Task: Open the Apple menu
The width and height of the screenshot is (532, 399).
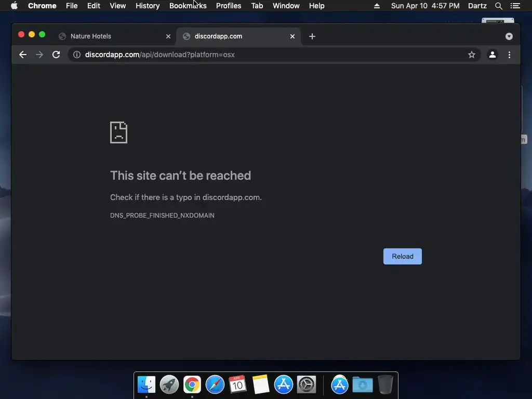Action: tap(14, 6)
